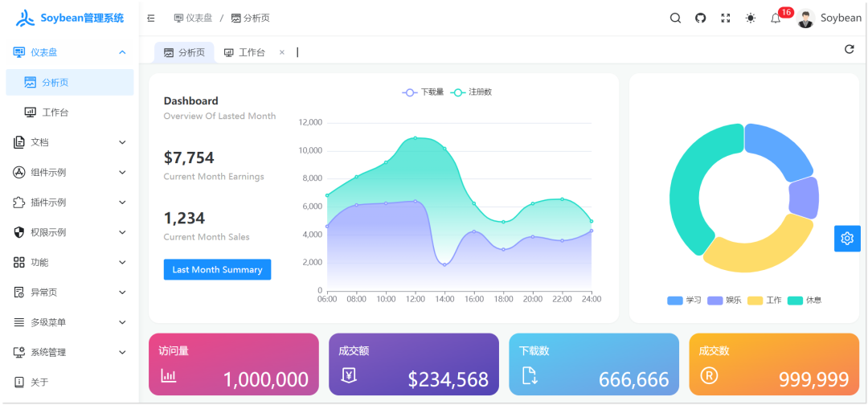Click the 访问量 bar chart icon

[169, 376]
